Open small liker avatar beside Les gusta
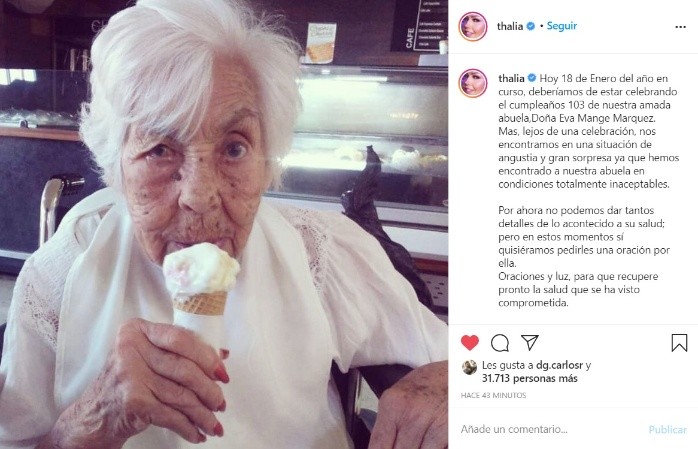The image size is (698, 449). tap(469, 367)
